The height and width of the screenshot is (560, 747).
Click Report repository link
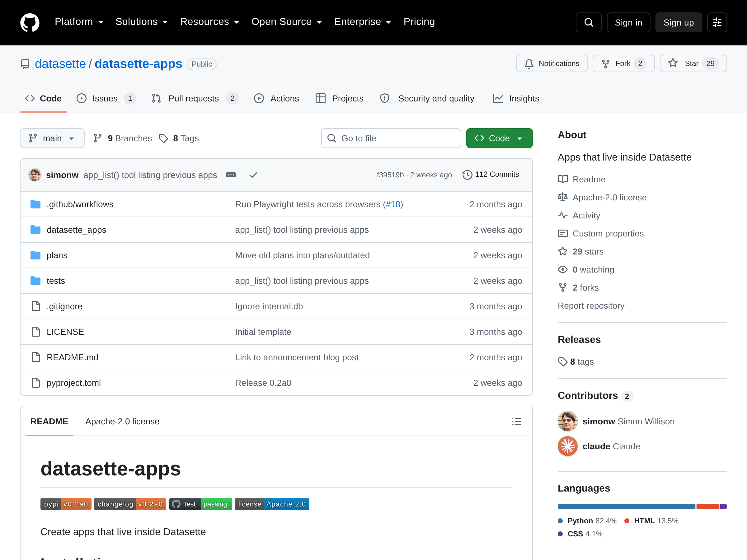(x=591, y=306)
